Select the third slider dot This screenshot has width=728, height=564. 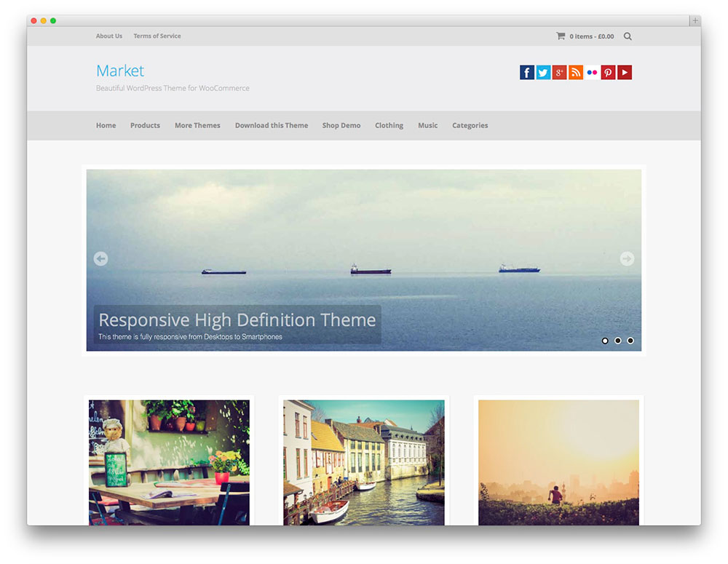coord(630,341)
